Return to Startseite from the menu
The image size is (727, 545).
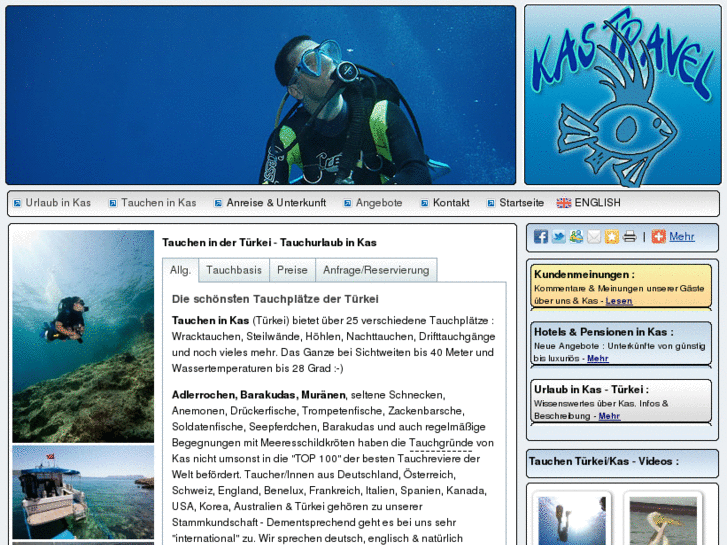point(522,203)
